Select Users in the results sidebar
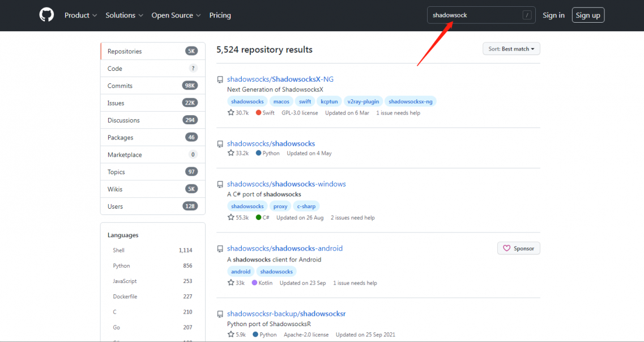Screen dimensions: 644x342 (x=153, y=206)
